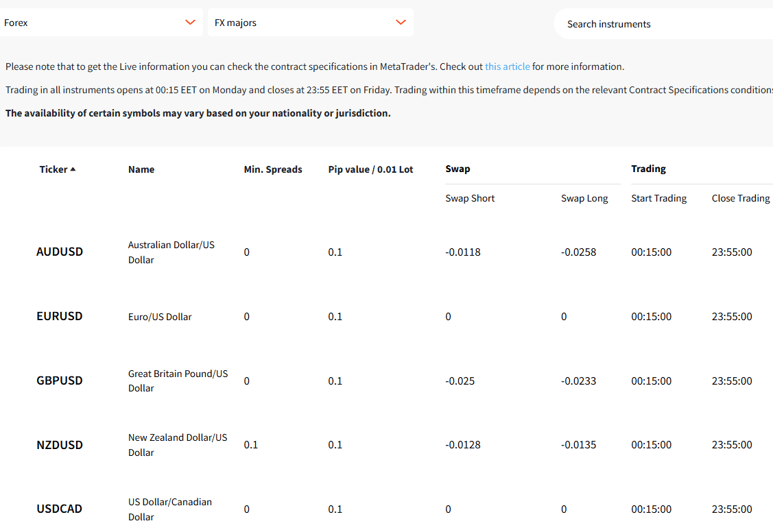
Task: Click the Swap Short column header
Action: [470, 198]
